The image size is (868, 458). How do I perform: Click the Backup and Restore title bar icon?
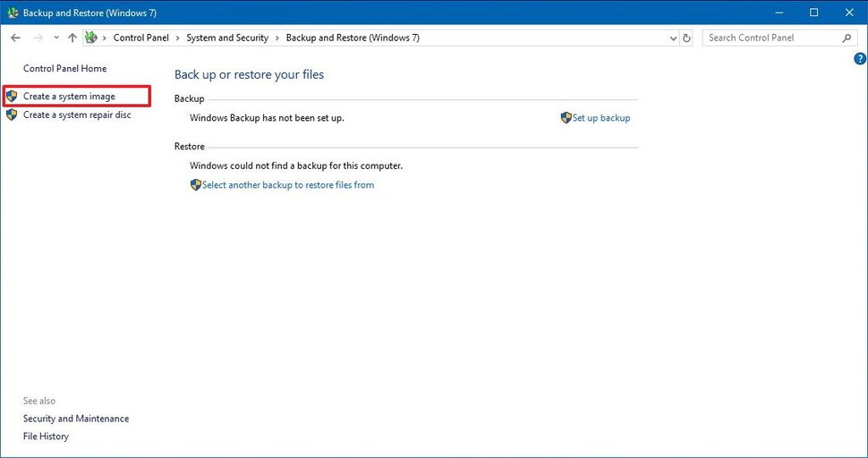click(x=13, y=13)
